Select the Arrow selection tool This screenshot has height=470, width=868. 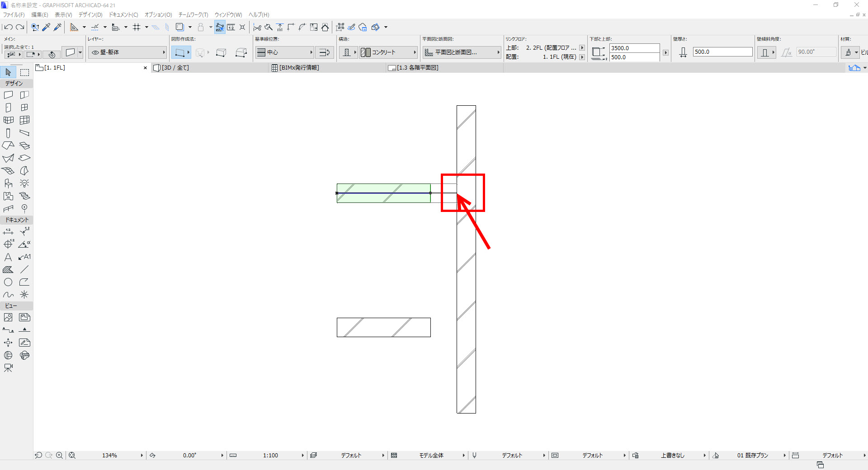click(8, 72)
